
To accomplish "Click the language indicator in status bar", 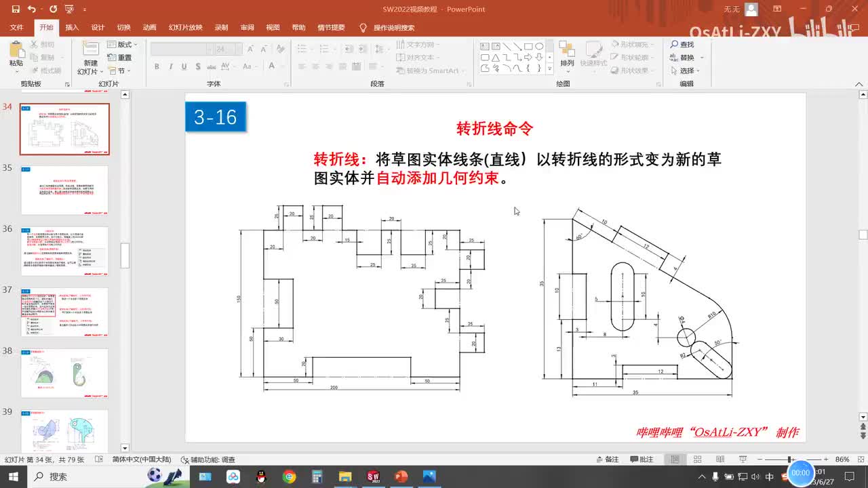I will click(142, 459).
